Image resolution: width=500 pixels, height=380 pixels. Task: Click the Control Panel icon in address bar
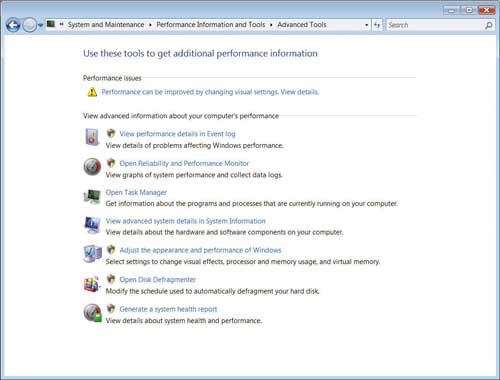(x=51, y=24)
